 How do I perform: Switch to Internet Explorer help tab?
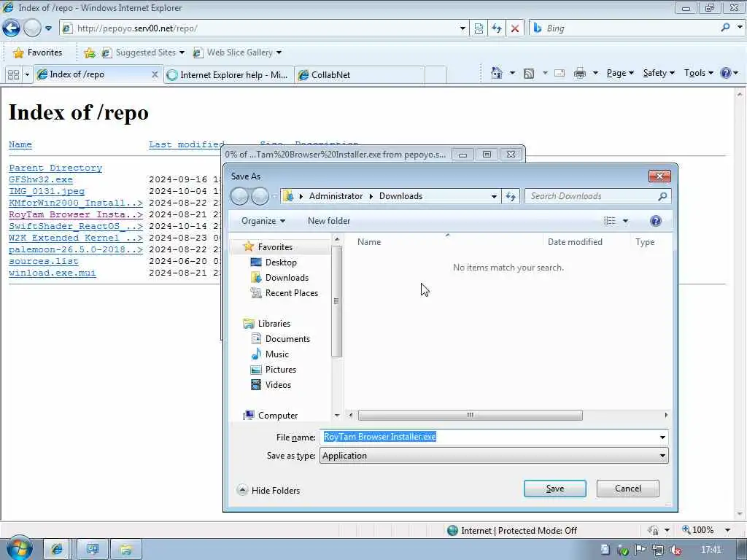pyautogui.click(x=228, y=75)
